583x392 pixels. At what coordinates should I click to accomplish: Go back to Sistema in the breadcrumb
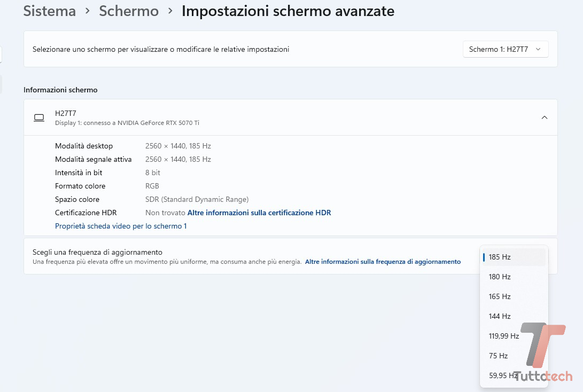click(x=50, y=11)
